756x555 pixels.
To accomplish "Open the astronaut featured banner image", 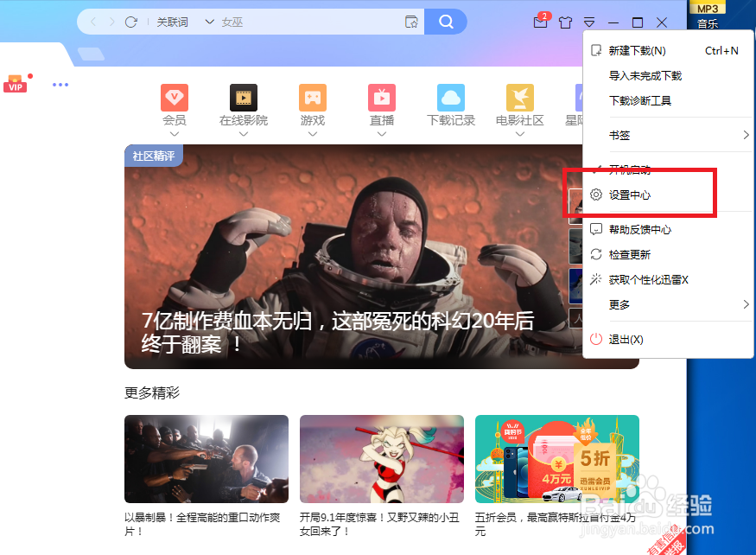I will click(x=353, y=257).
